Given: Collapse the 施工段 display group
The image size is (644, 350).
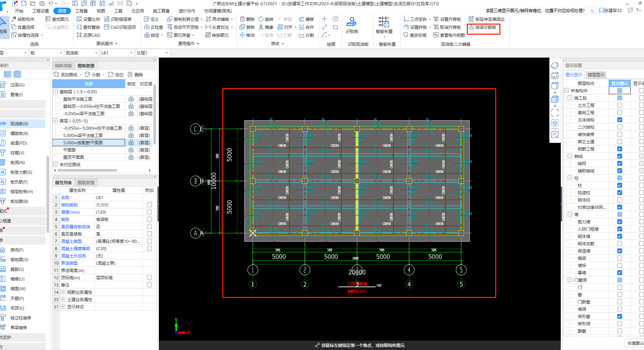Looking at the screenshot, I should [570, 98].
